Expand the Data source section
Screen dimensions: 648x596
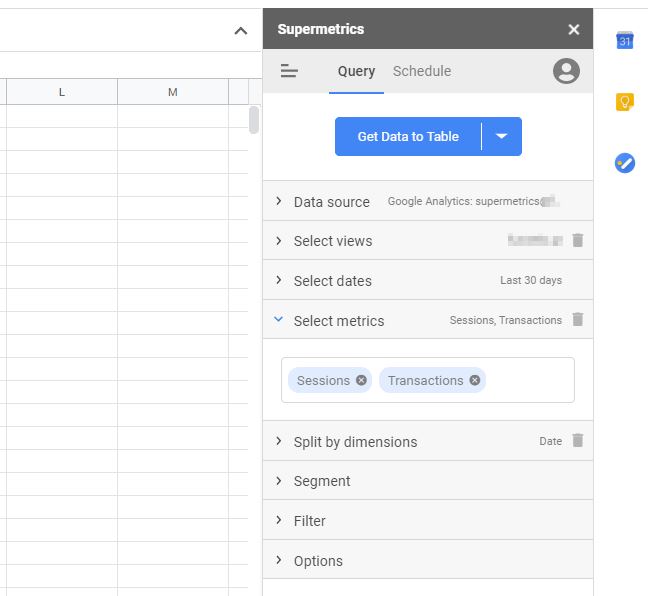point(428,201)
